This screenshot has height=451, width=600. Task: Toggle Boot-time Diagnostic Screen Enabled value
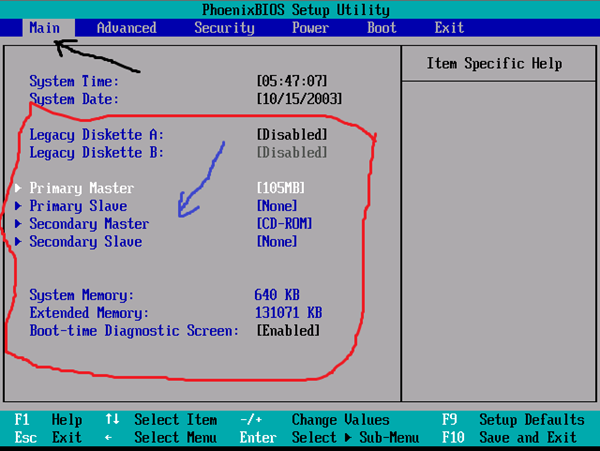click(288, 331)
